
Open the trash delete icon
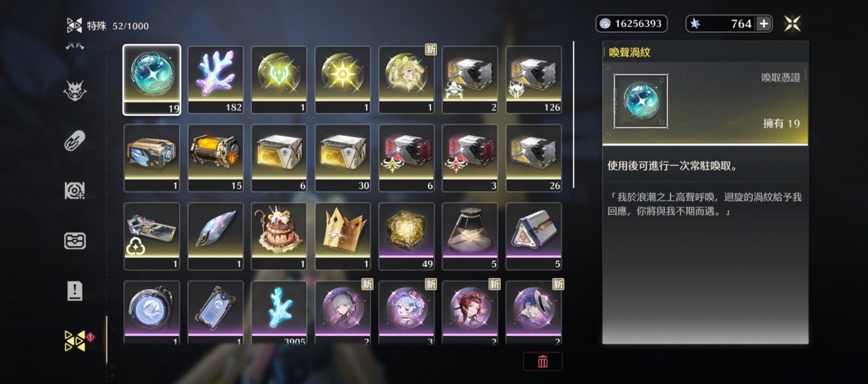543,361
